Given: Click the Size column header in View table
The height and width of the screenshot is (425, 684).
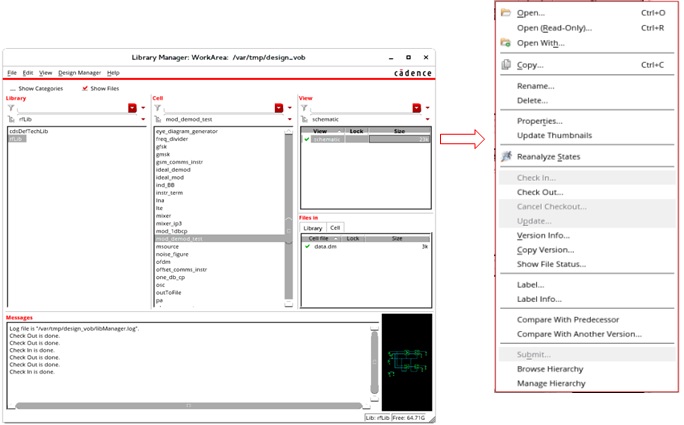Looking at the screenshot, I should coord(400,131).
